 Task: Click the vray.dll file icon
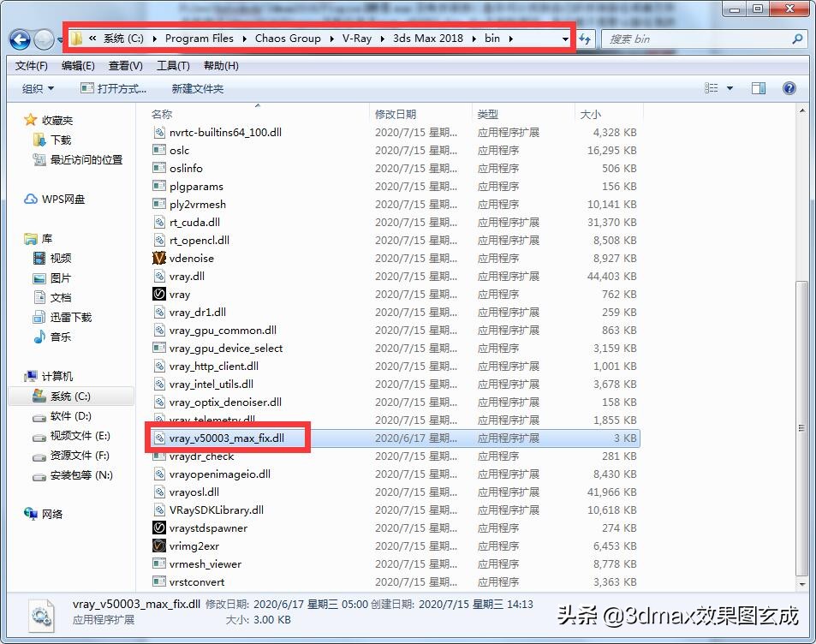(158, 276)
